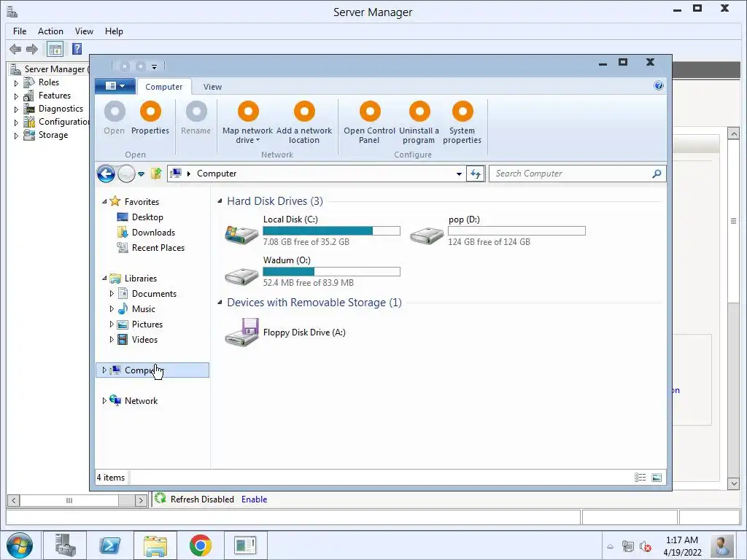Viewport: 747px width, 560px height.
Task: Click Wadum (O:) usage bar
Action: click(332, 272)
